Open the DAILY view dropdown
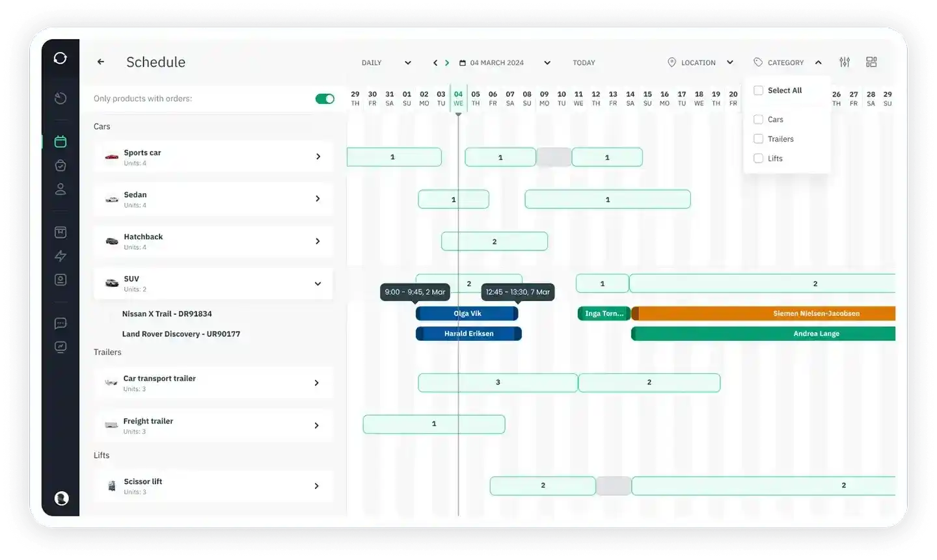Screen dimensions: 937x560 (x=387, y=62)
